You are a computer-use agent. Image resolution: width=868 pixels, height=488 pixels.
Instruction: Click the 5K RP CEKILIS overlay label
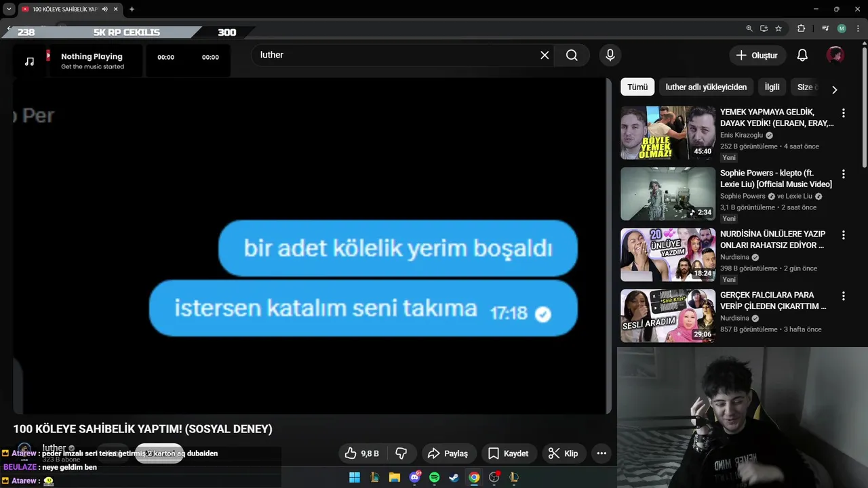coord(127,33)
